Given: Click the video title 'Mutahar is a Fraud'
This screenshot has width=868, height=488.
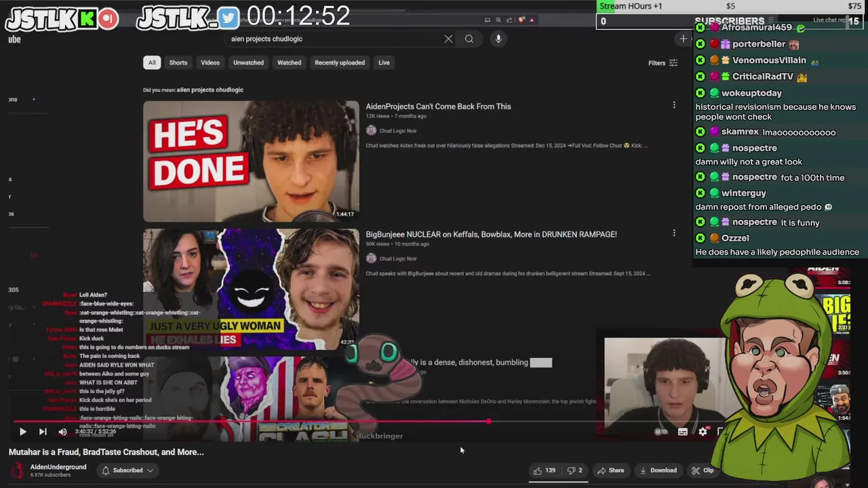Looking at the screenshot, I should point(106,452).
